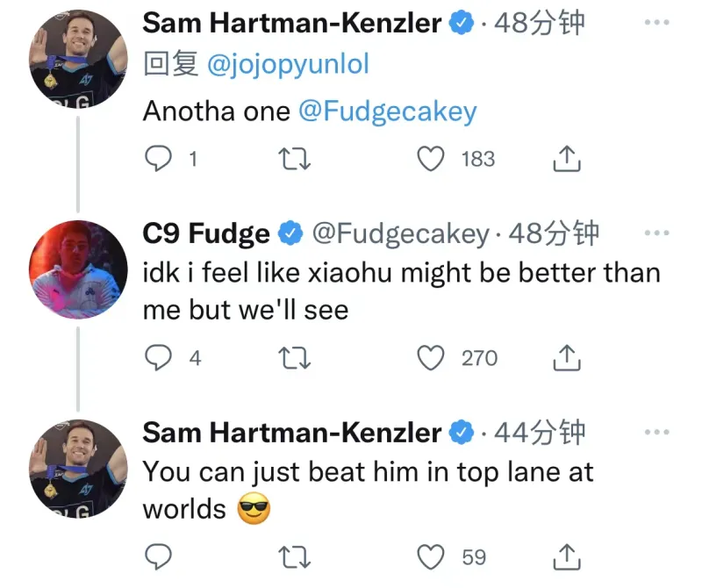Retweet the 'Anotha one @Fudgecakey' tweet
Image resolution: width=702 pixels, height=588 pixels.
click(x=290, y=159)
